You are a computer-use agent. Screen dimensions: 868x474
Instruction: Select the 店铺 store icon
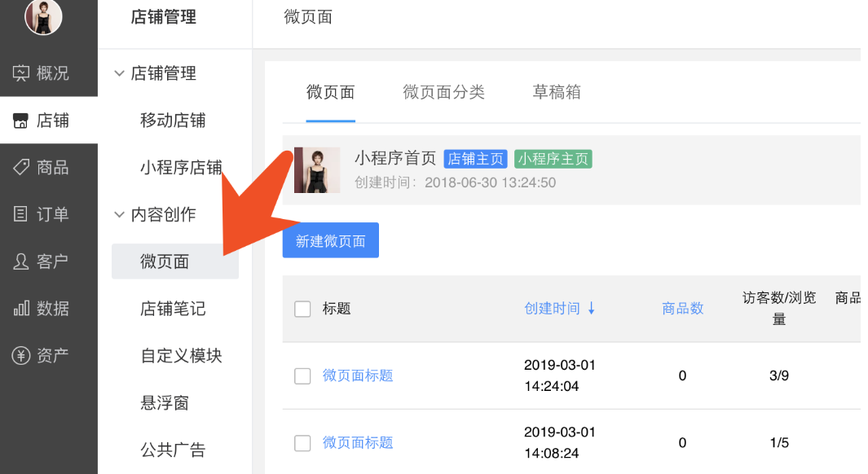point(20,121)
